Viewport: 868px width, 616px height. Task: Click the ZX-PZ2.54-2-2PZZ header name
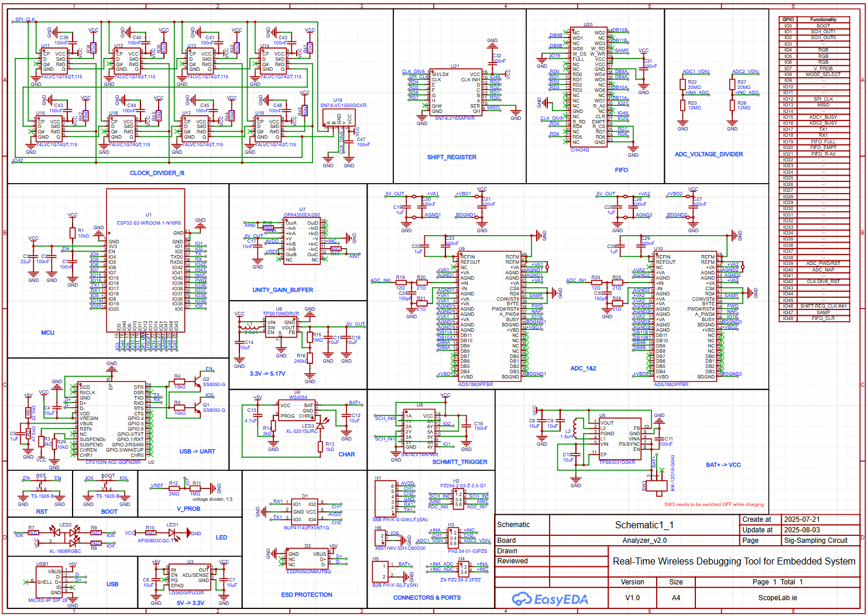click(461, 580)
